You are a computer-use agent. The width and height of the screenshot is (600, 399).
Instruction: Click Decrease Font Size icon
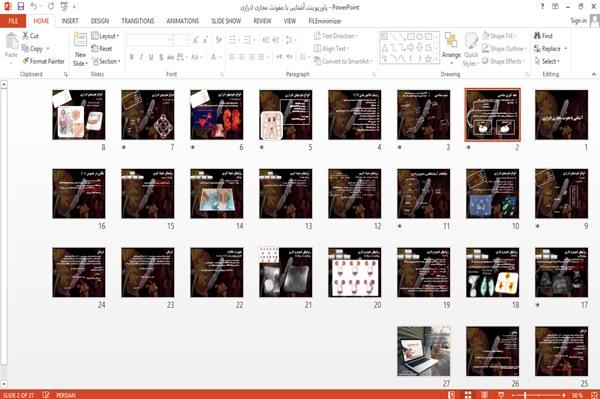(x=205, y=40)
